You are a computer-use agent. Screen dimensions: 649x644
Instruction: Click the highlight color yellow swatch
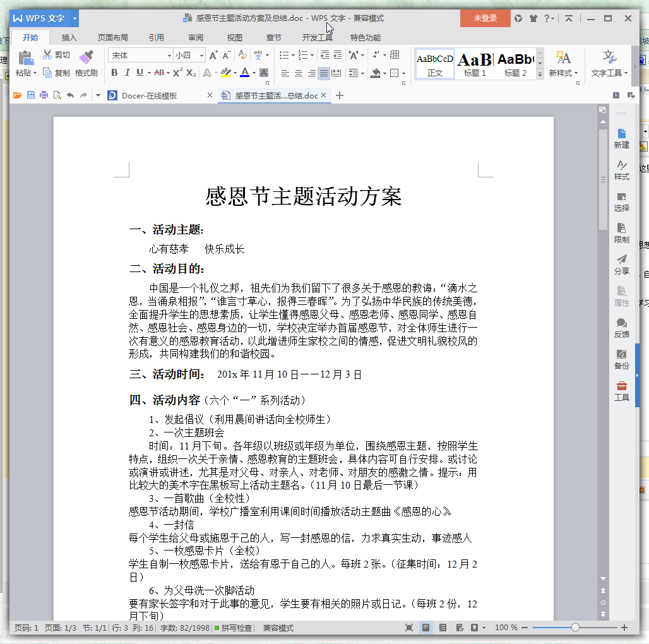coord(225,73)
